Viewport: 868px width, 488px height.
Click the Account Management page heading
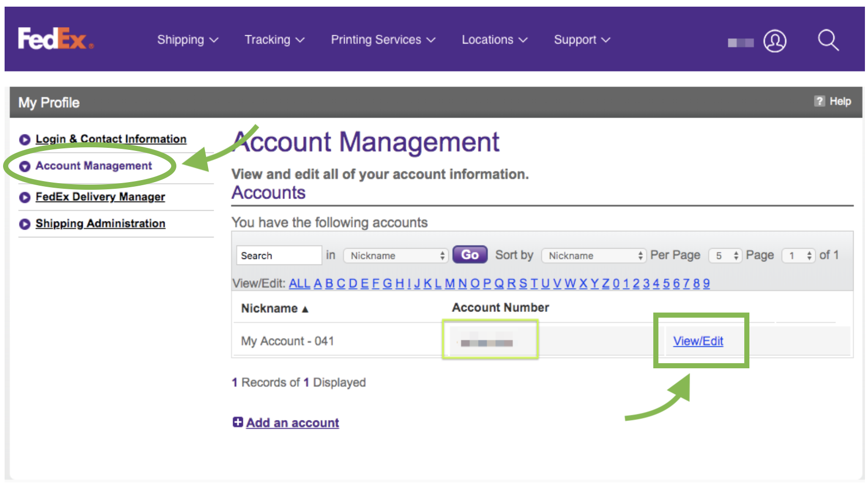pos(366,142)
